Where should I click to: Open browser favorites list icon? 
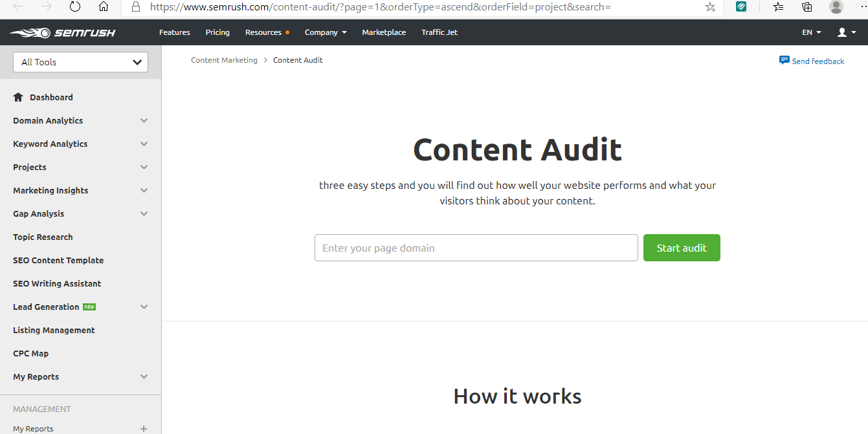(778, 7)
